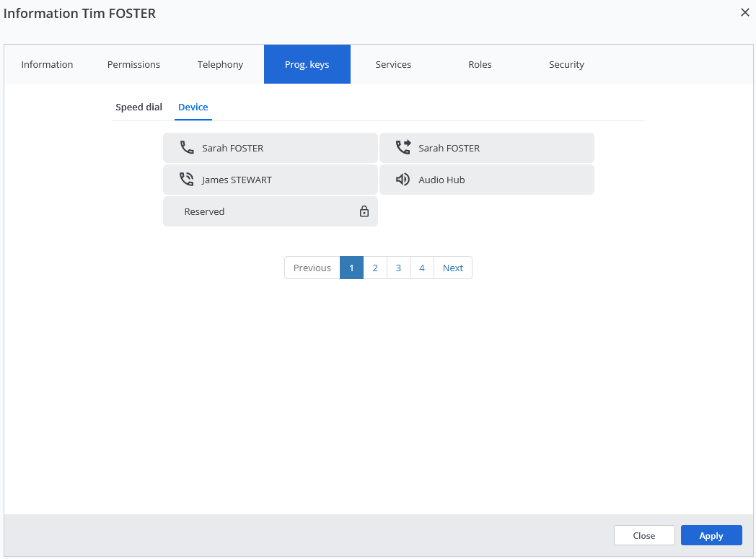Click the call forward icon beside Sarah FOSTER
Screen dimensions: 756x559
coord(403,148)
